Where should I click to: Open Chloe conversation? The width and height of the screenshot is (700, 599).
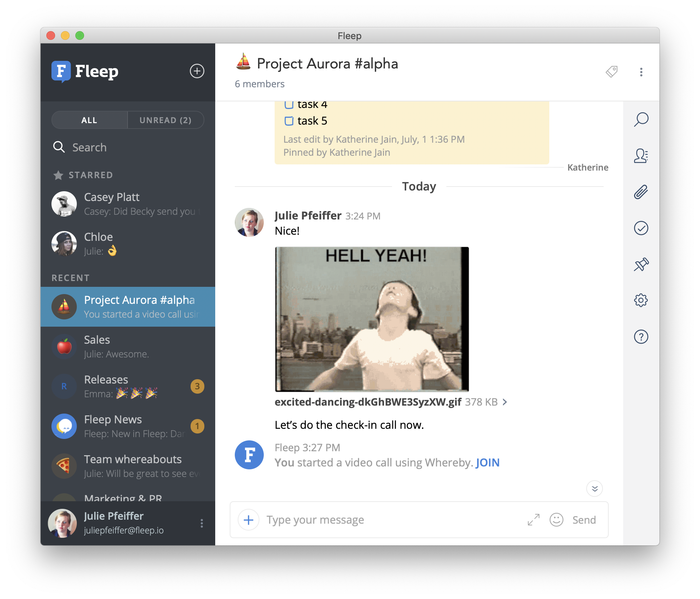[128, 244]
